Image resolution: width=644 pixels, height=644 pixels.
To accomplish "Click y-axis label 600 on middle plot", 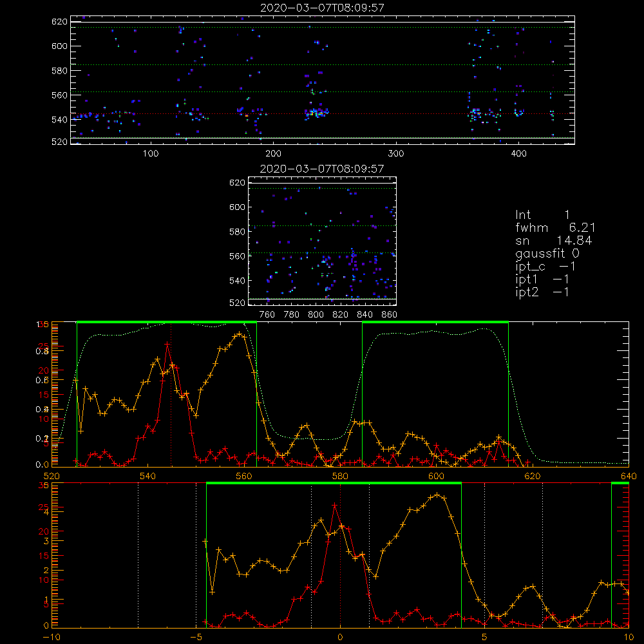I will click(x=237, y=207).
